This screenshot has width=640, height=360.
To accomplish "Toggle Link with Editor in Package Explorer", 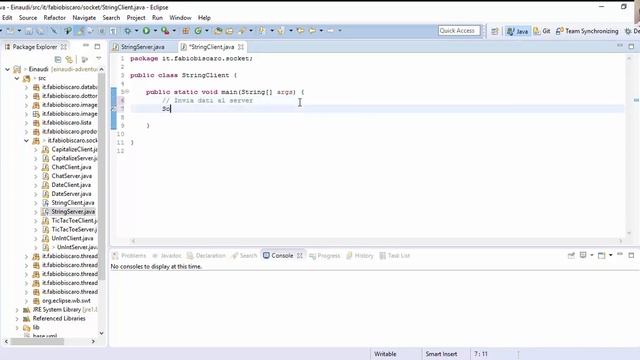I will click(x=69, y=60).
